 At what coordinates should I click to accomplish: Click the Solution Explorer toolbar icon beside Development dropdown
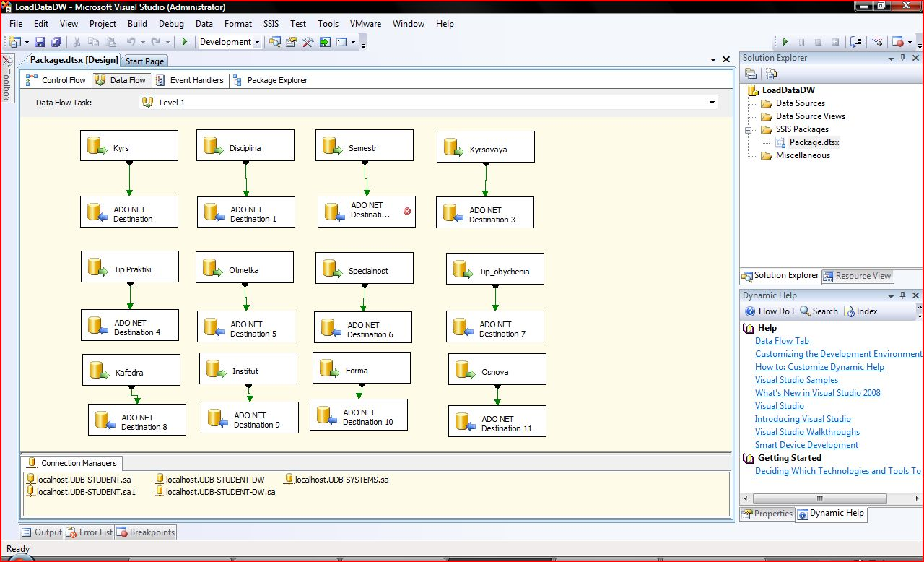click(x=275, y=42)
